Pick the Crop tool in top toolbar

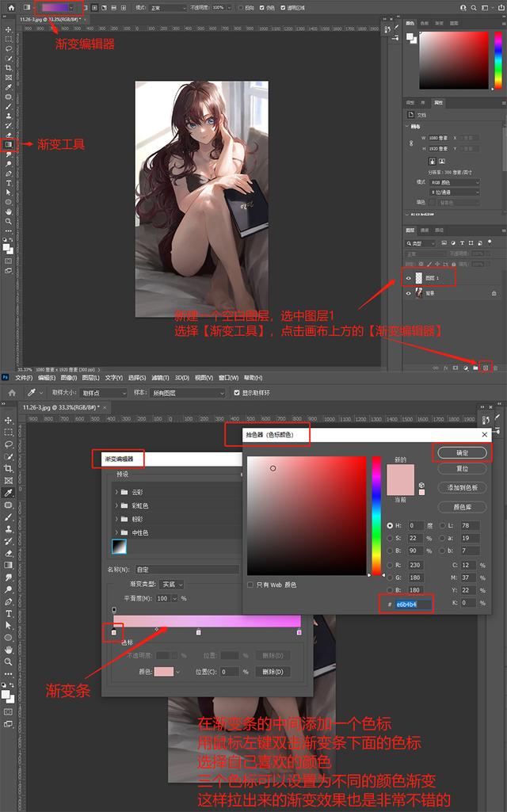[x=9, y=67]
